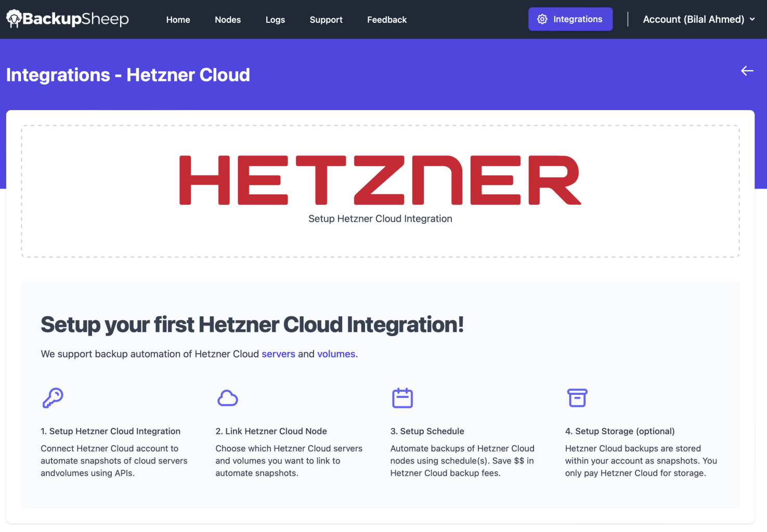
Task: Click the 'Integrations - Hetzner Cloud' page title
Action: click(128, 75)
